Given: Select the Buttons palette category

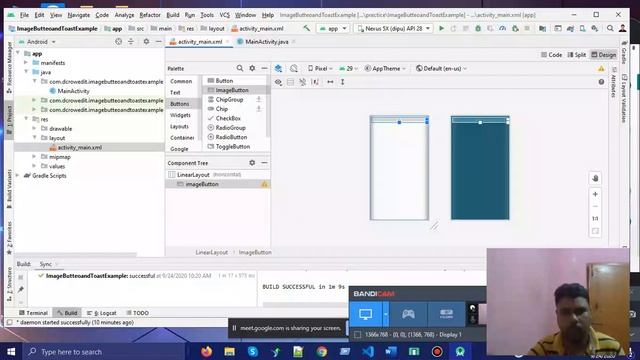Looking at the screenshot, I should tap(183, 104).
